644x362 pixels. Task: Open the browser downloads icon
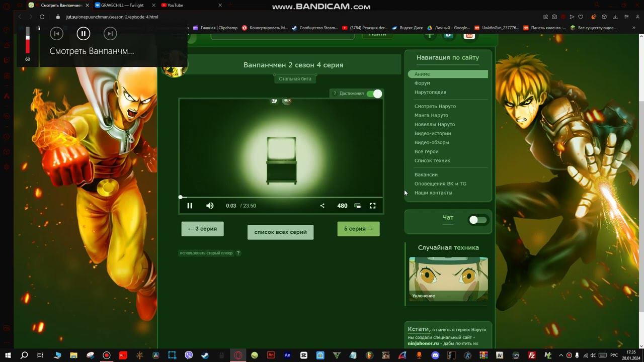[x=615, y=17]
